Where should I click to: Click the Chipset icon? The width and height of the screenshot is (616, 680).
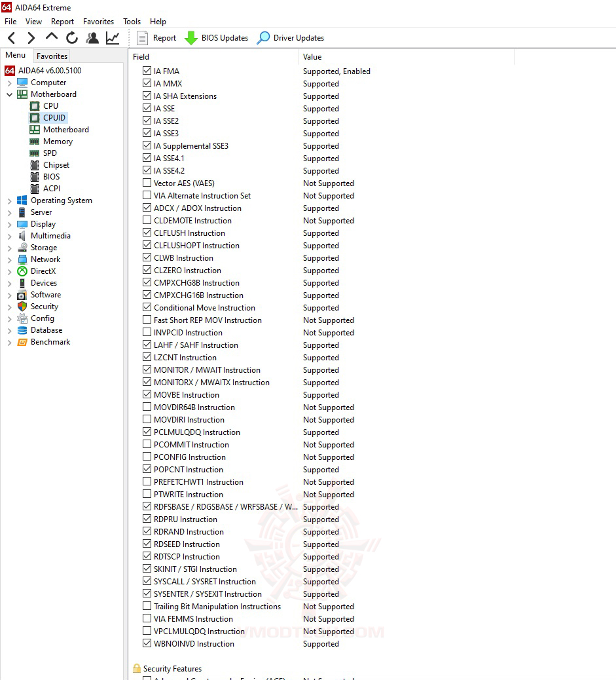point(35,165)
